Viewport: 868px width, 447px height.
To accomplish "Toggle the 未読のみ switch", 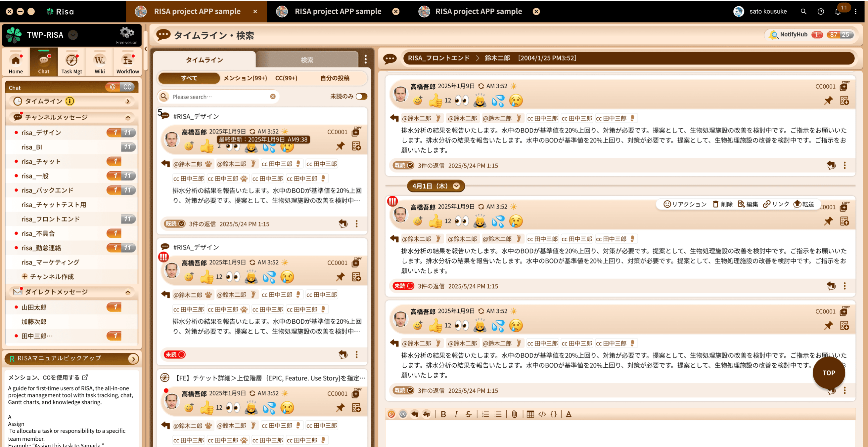I will [361, 97].
